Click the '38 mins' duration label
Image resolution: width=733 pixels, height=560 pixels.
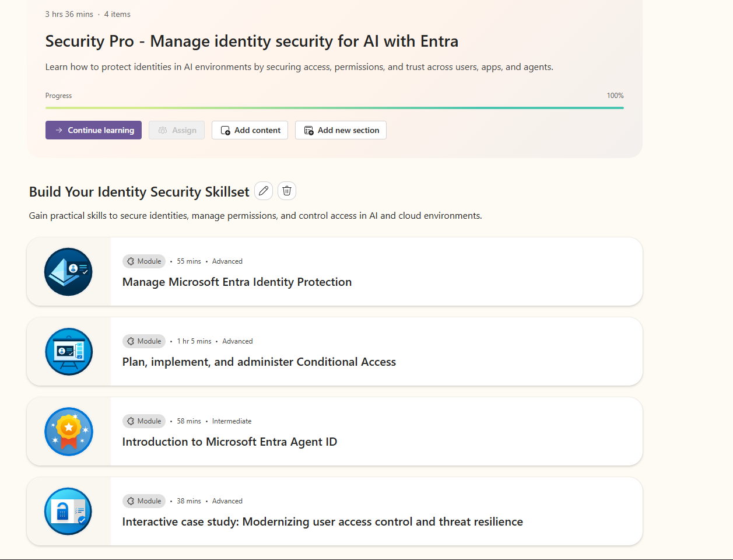(189, 501)
